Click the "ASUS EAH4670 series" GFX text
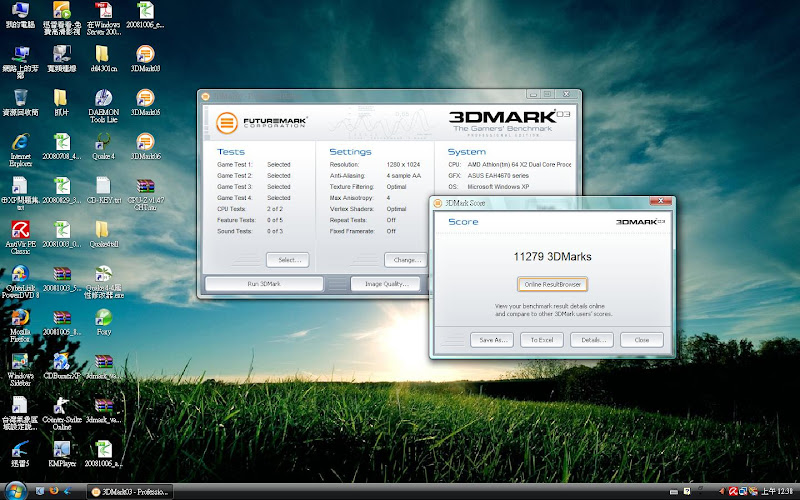This screenshot has height=500, width=800. [498, 176]
